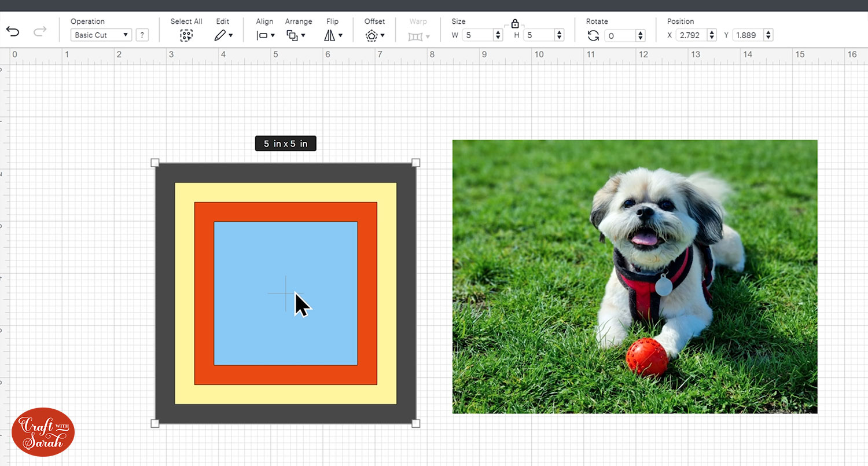
Task: Open the Edit pencil menu
Action: [x=223, y=35]
